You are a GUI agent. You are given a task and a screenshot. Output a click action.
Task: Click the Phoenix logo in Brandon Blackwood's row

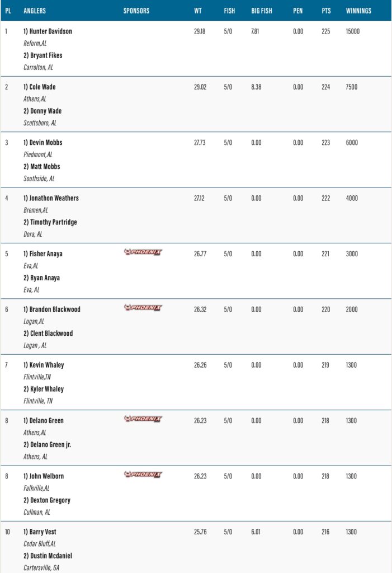coord(143,307)
